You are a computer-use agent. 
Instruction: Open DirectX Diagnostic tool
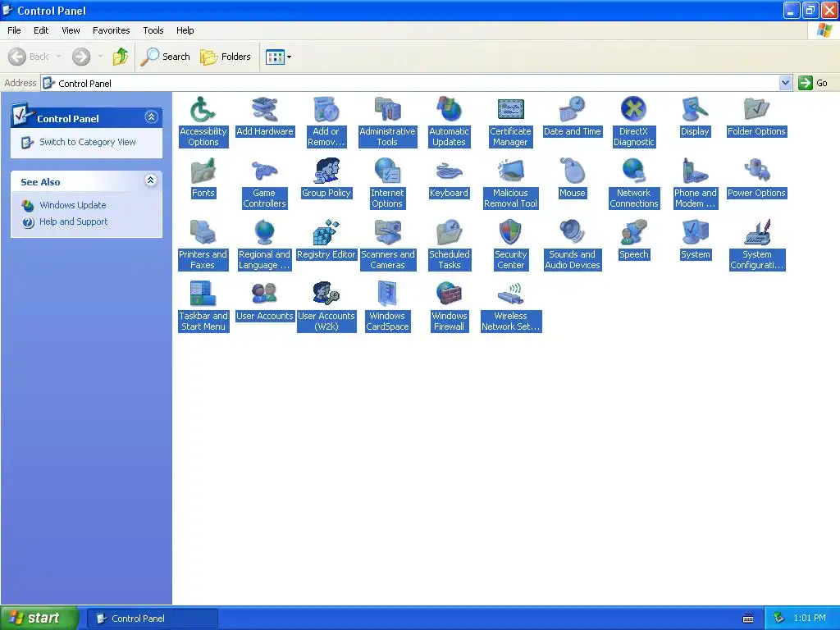coord(634,110)
